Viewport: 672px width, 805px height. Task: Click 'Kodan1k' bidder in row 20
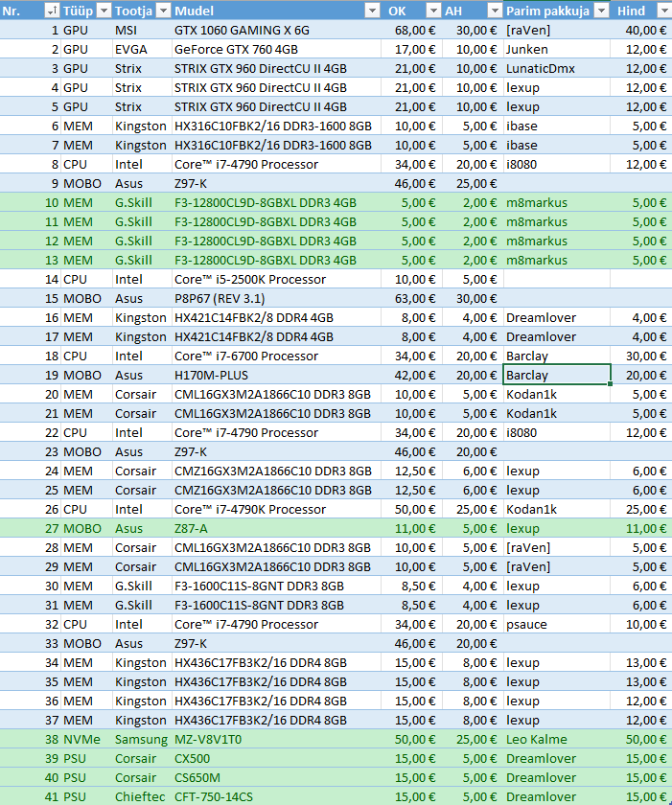(x=557, y=394)
